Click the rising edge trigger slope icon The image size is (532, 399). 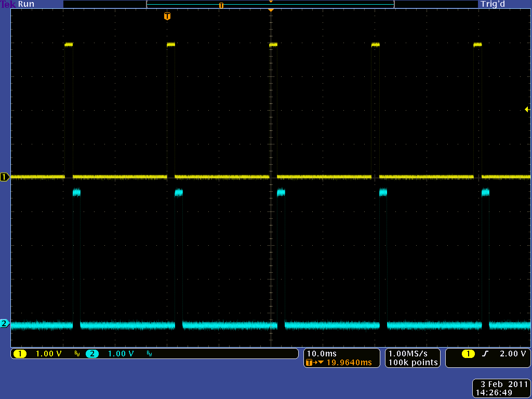[x=485, y=354]
